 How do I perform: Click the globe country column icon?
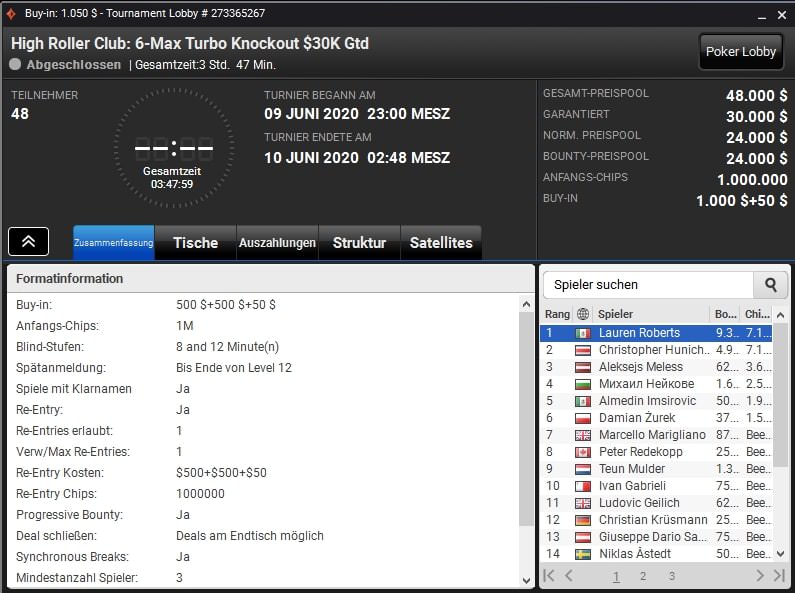(x=583, y=314)
